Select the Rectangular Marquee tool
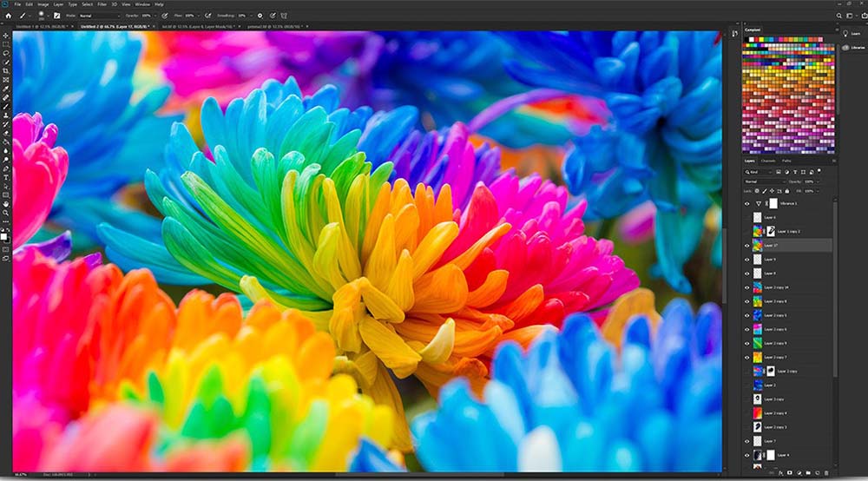The width and height of the screenshot is (868, 481). pyautogui.click(x=5, y=44)
